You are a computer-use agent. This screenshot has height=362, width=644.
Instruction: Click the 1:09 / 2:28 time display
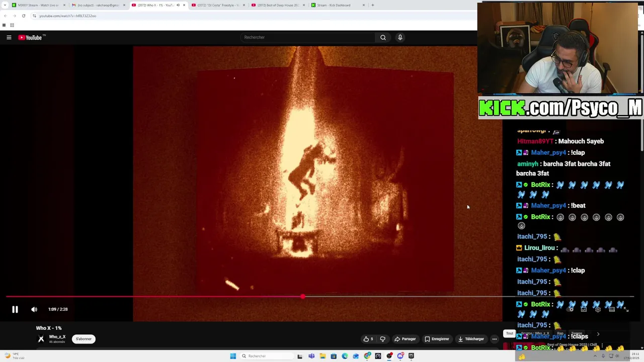coord(58,310)
